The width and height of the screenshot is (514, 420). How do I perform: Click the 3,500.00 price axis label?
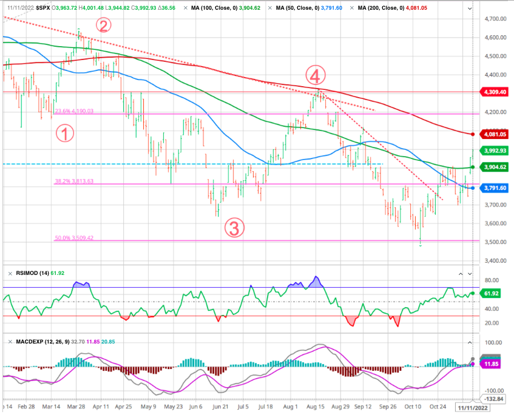pos(495,242)
